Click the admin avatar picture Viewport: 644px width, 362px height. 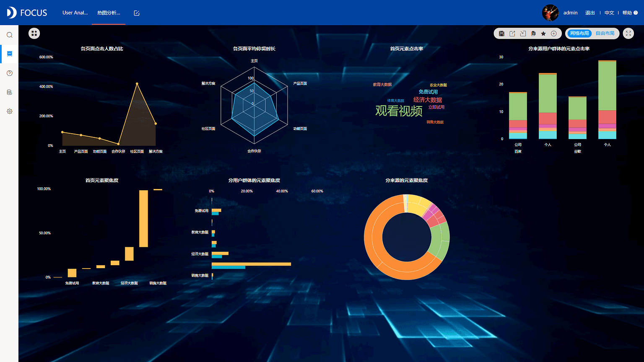pos(550,13)
